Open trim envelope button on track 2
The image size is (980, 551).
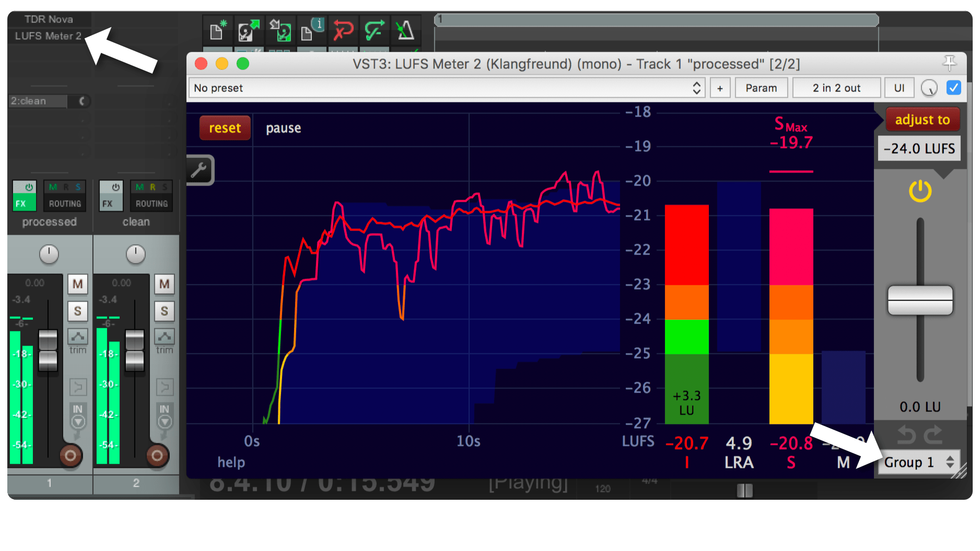[165, 337]
